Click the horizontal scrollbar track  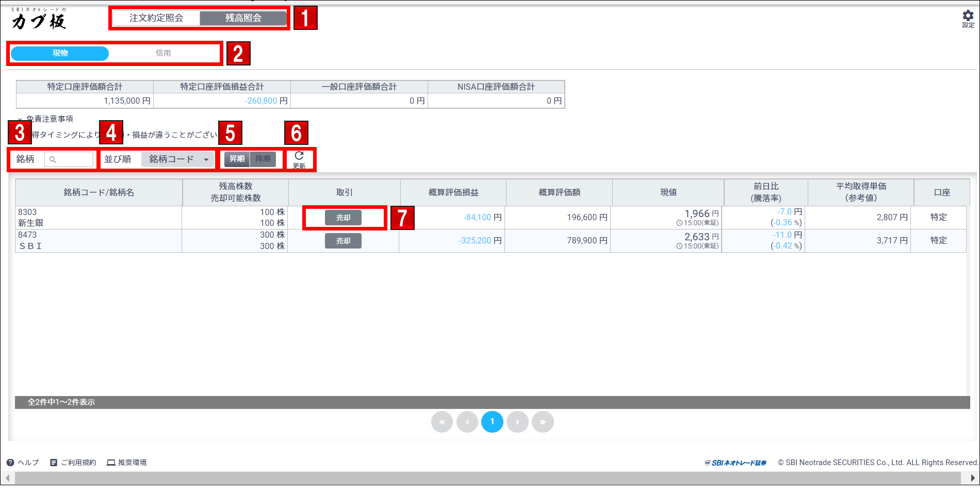point(487,478)
